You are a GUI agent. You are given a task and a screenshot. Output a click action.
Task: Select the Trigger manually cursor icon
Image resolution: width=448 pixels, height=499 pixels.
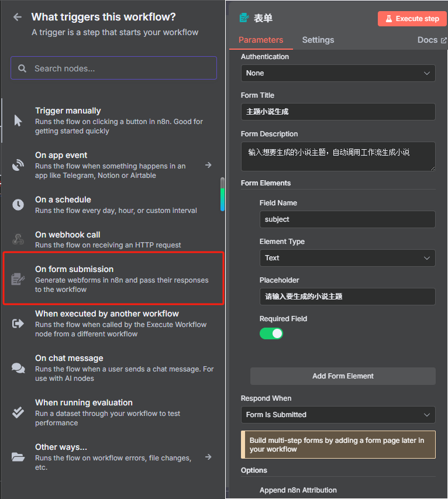click(x=18, y=121)
